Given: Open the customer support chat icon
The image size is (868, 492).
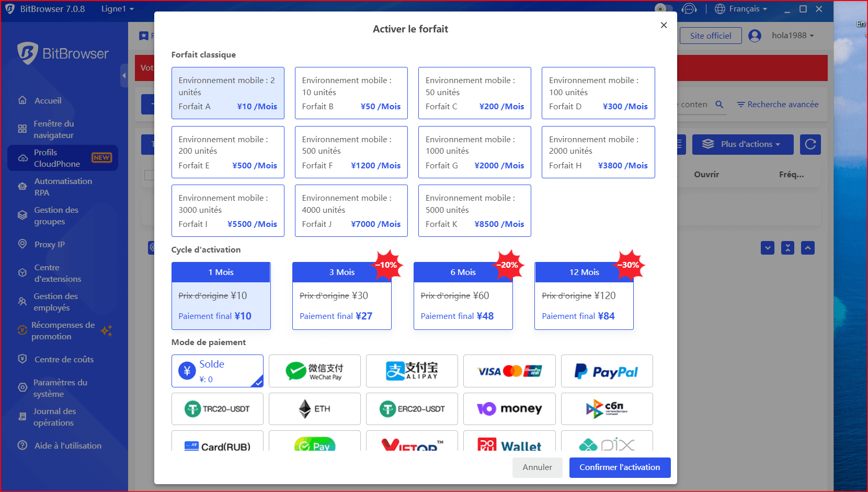Looking at the screenshot, I should 689,9.
